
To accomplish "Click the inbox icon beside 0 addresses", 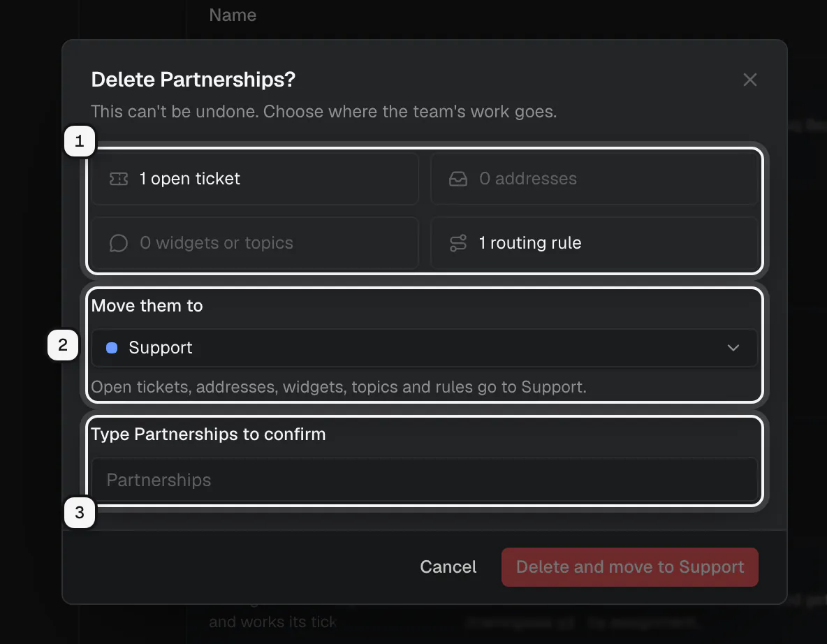I will 458,179.
